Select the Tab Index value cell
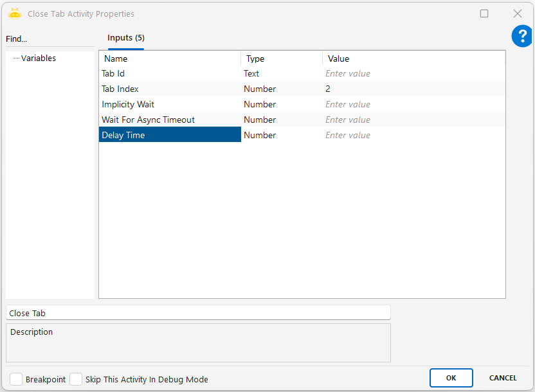 [413, 89]
